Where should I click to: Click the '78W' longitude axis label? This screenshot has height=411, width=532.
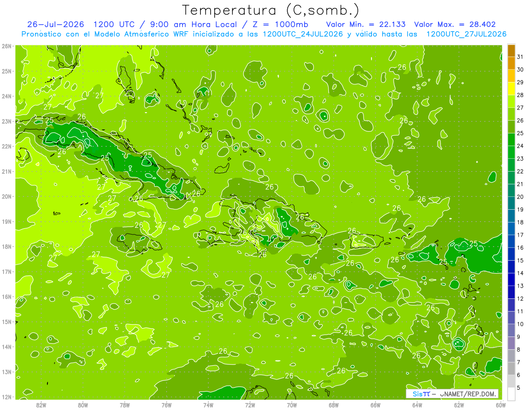point(125,405)
